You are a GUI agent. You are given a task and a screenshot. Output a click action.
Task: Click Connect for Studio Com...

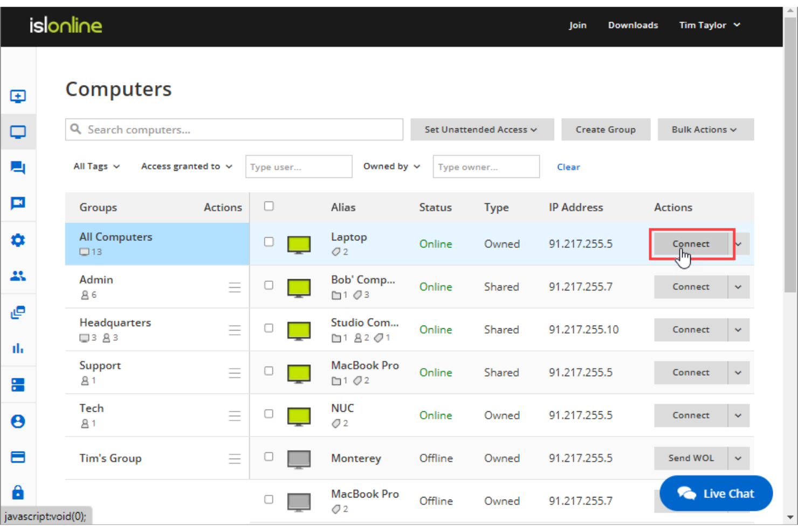691,330
